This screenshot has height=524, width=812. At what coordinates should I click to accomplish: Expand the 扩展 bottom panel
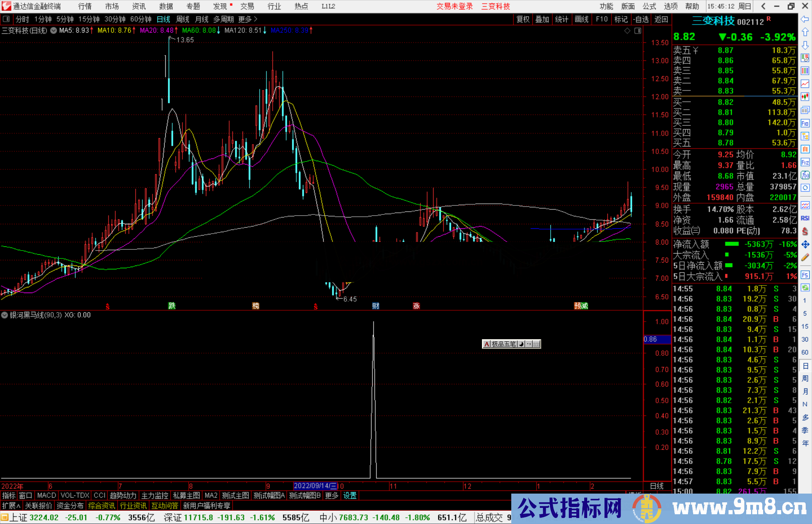11,506
